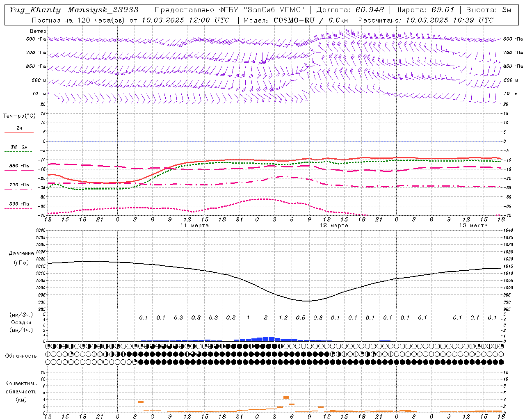Click the (мм/3ч.) precipitation unit label

click(21, 315)
